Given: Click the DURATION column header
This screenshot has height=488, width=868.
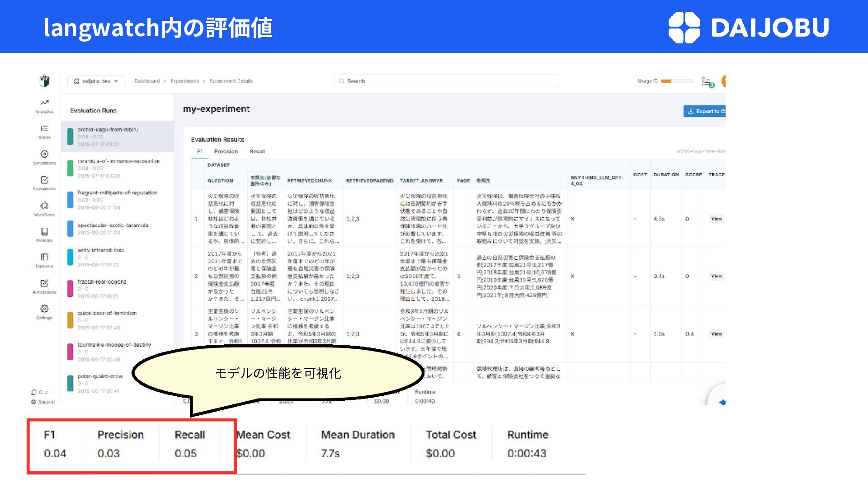Looking at the screenshot, I should pyautogui.click(x=666, y=174).
